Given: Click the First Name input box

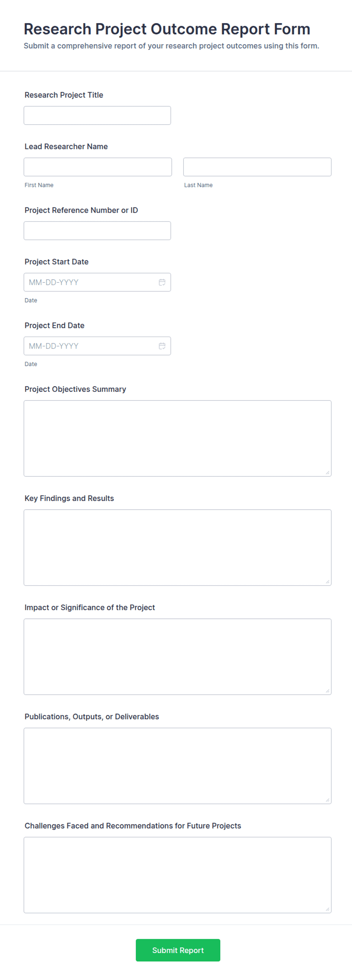Looking at the screenshot, I should [98, 167].
